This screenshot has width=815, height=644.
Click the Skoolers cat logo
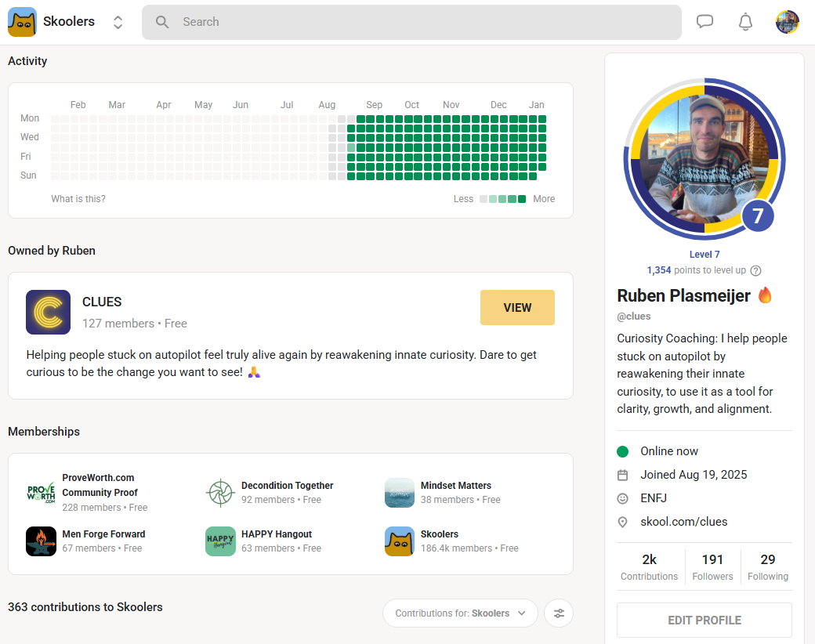pos(22,22)
